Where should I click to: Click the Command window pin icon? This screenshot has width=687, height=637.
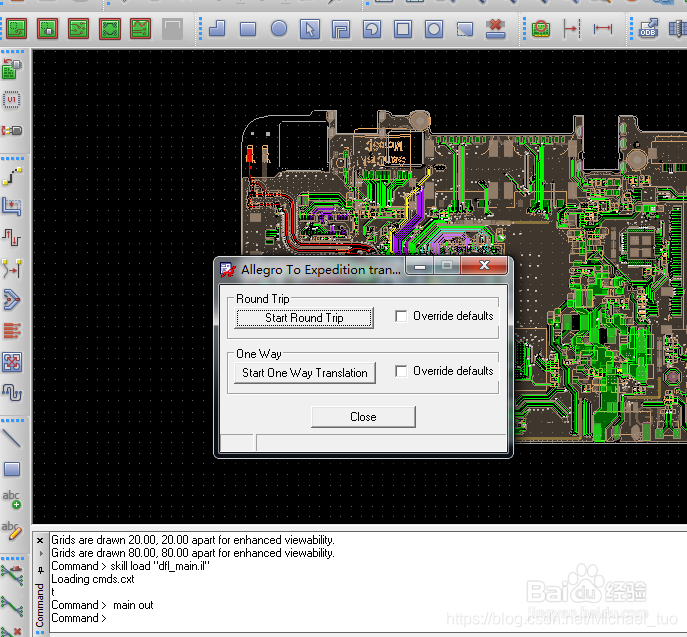tap(40, 570)
